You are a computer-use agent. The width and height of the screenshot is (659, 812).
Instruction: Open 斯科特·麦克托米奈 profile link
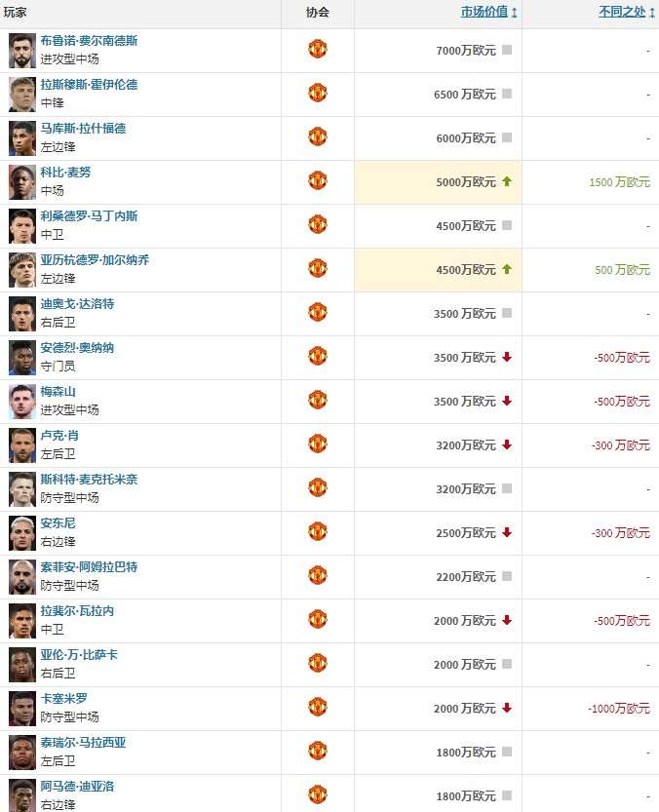(x=89, y=480)
